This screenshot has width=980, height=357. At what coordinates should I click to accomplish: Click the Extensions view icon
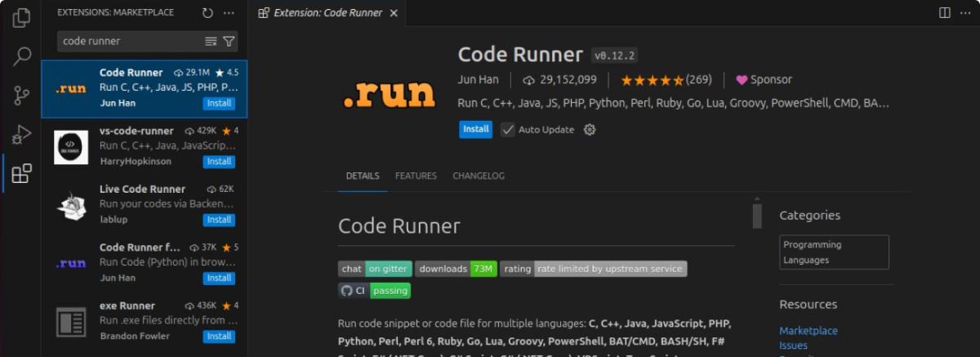(x=22, y=173)
